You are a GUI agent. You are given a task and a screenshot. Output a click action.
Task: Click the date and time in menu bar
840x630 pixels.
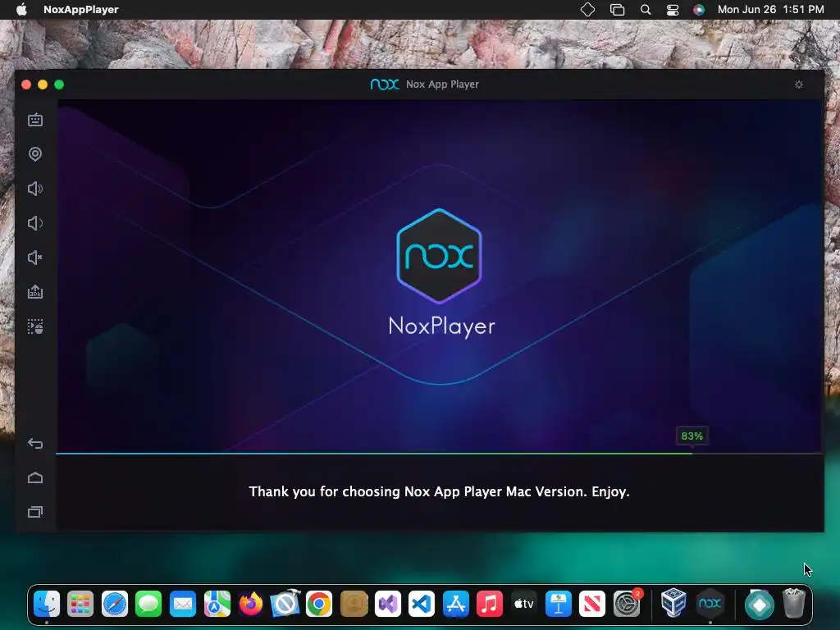770,10
